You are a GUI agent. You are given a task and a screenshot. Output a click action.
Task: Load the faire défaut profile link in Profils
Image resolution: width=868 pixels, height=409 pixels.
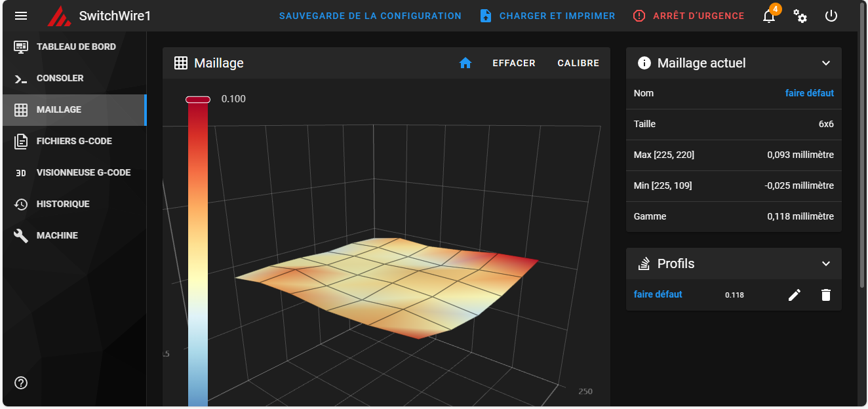coord(658,294)
